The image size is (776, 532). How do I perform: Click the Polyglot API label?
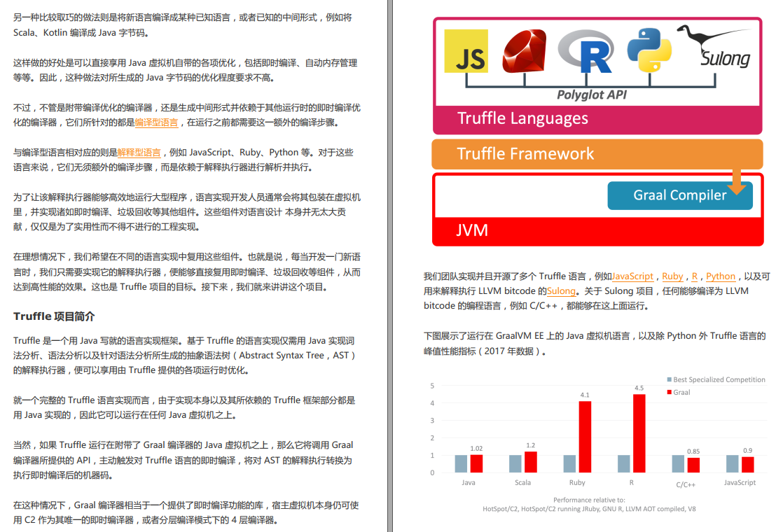click(591, 95)
